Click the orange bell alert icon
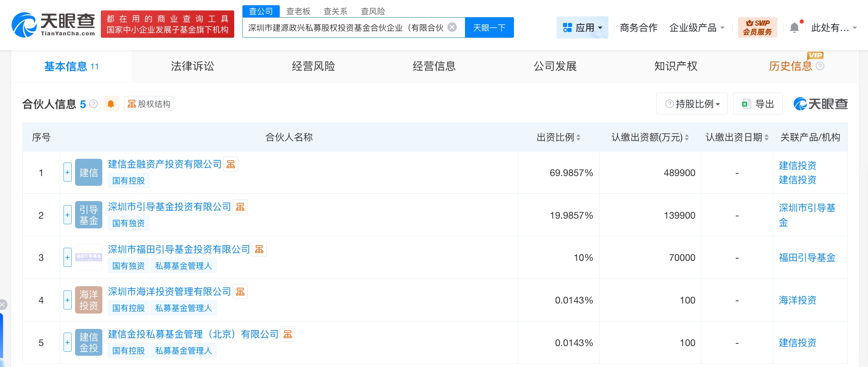 (111, 104)
